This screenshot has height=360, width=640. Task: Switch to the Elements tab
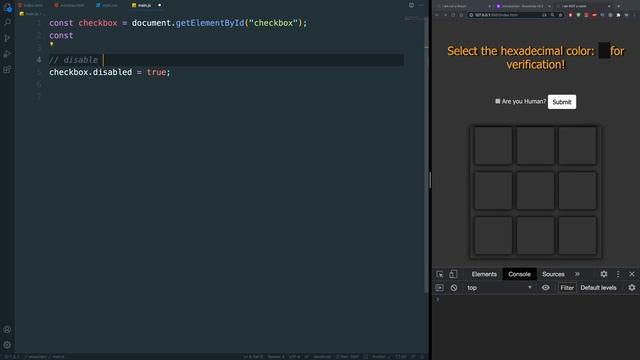(x=484, y=274)
